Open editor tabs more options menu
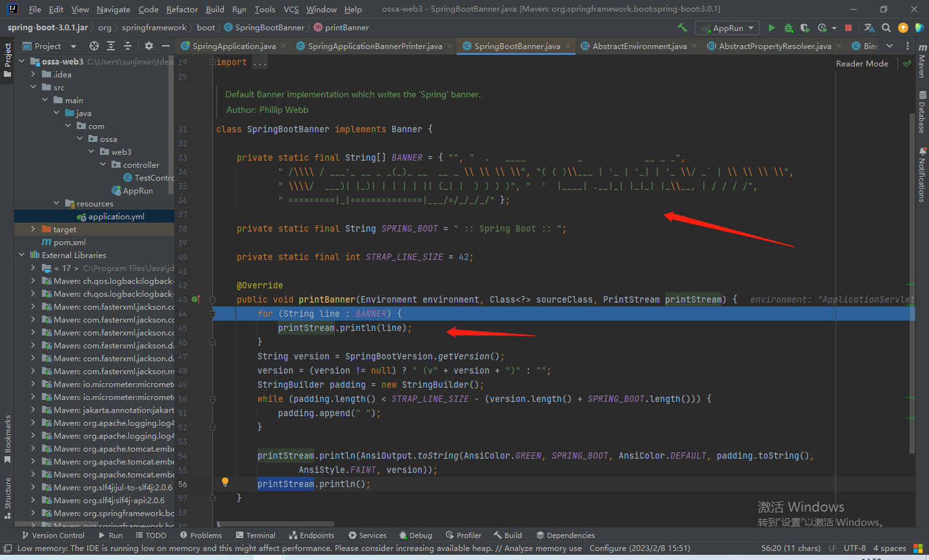The width and height of the screenshot is (929, 560). (x=908, y=46)
